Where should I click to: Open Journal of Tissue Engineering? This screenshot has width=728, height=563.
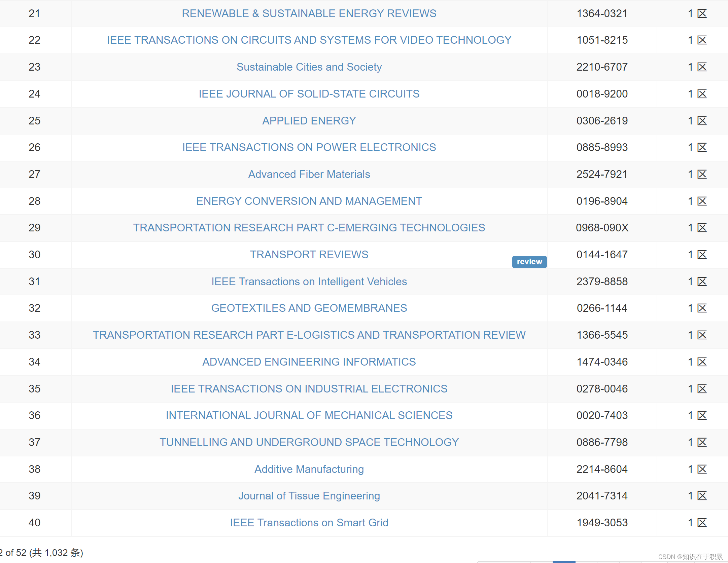click(x=309, y=496)
